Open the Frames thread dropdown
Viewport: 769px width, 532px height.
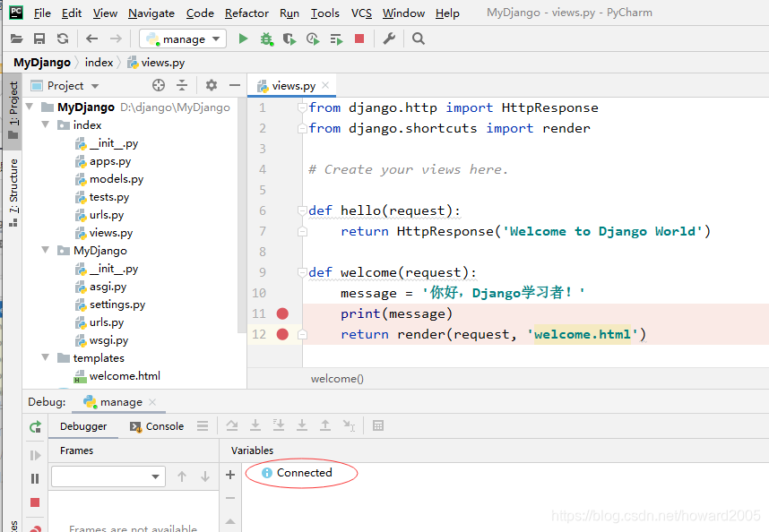(x=108, y=476)
